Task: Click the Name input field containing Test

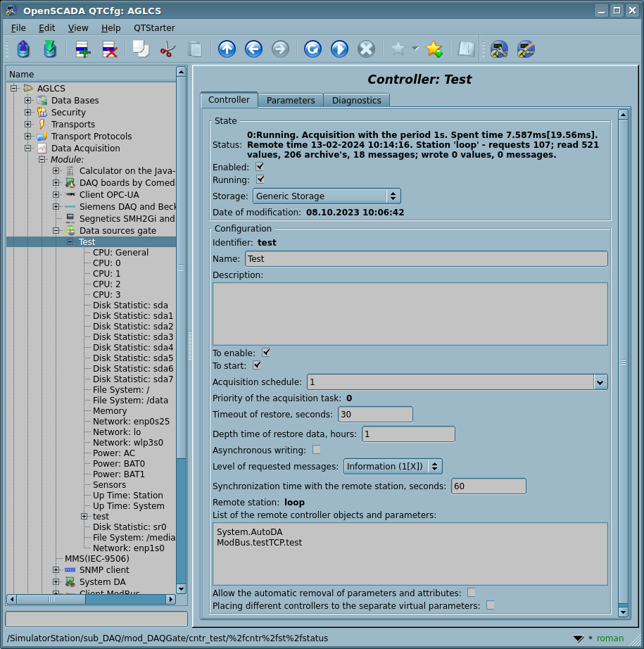Action: coord(426,259)
